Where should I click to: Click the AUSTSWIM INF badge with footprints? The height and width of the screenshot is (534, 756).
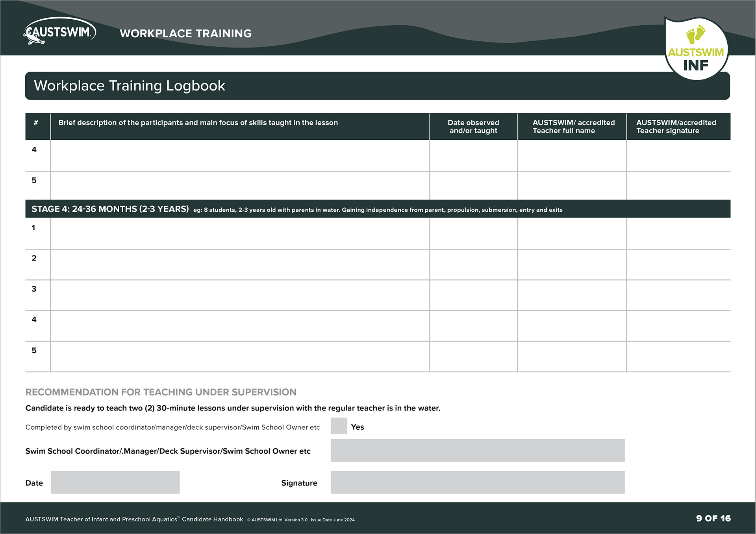(x=696, y=49)
